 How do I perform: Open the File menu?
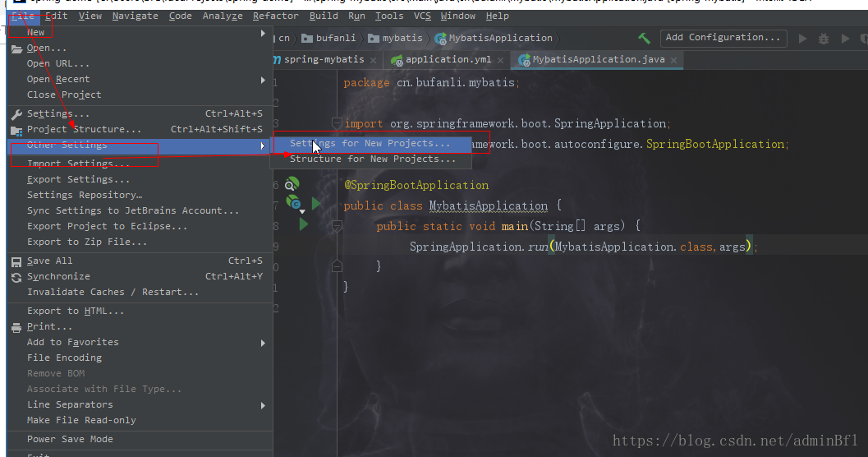click(x=23, y=16)
